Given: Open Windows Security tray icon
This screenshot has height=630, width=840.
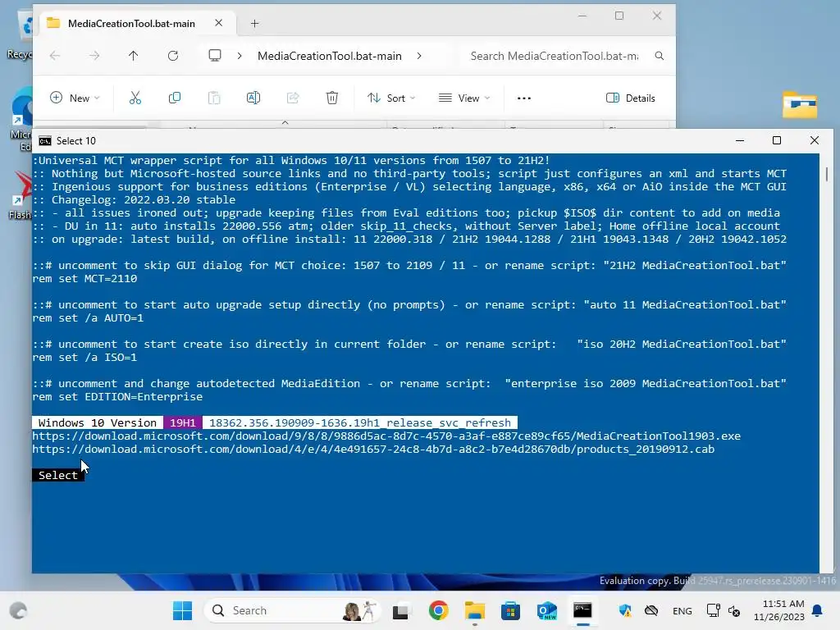Looking at the screenshot, I should coord(624,610).
